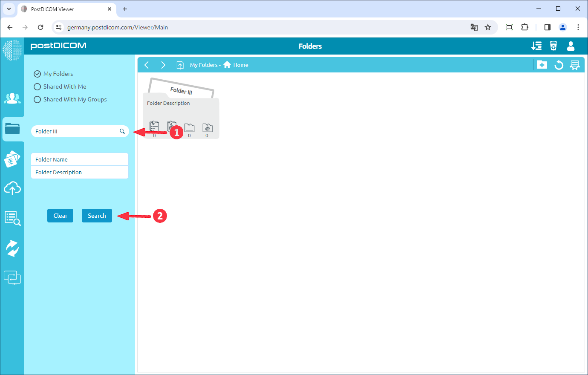Open the sort options icon in the header
This screenshot has width=588, height=375.
(536, 46)
